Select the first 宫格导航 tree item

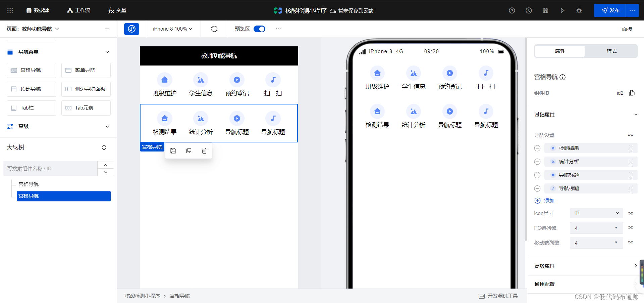29,184
